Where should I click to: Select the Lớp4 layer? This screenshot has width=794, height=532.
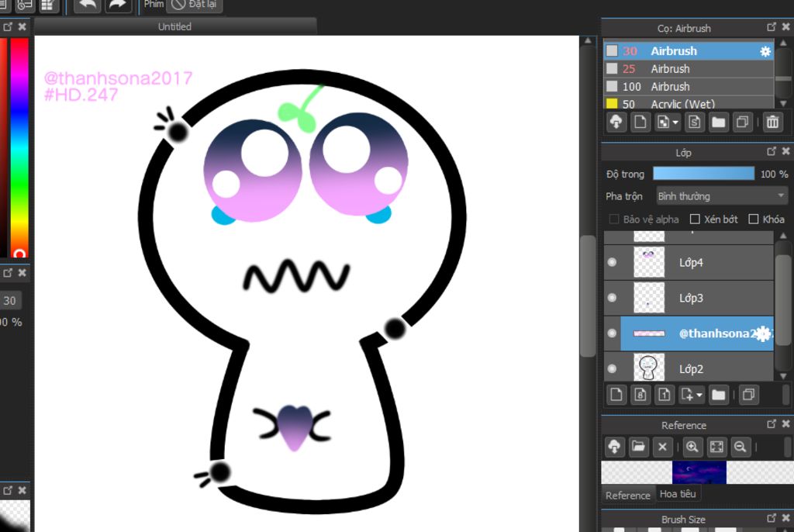pos(689,262)
